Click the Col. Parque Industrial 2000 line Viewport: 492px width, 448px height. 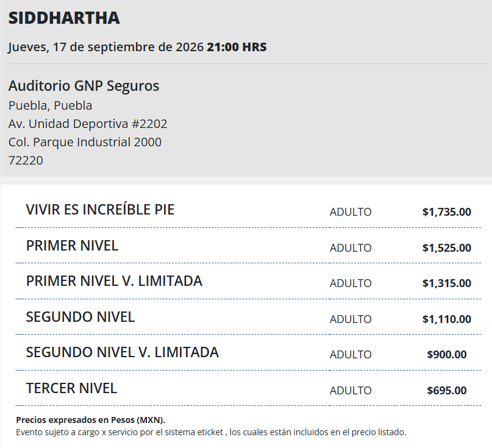click(85, 142)
